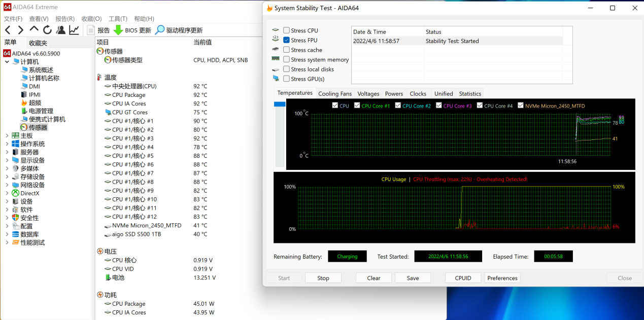Open the 文件(F) menu
The image size is (644, 320).
13,18
